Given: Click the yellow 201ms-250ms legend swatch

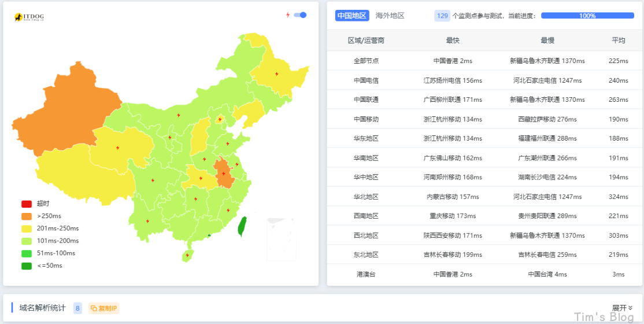Looking at the screenshot, I should (x=26, y=228).
